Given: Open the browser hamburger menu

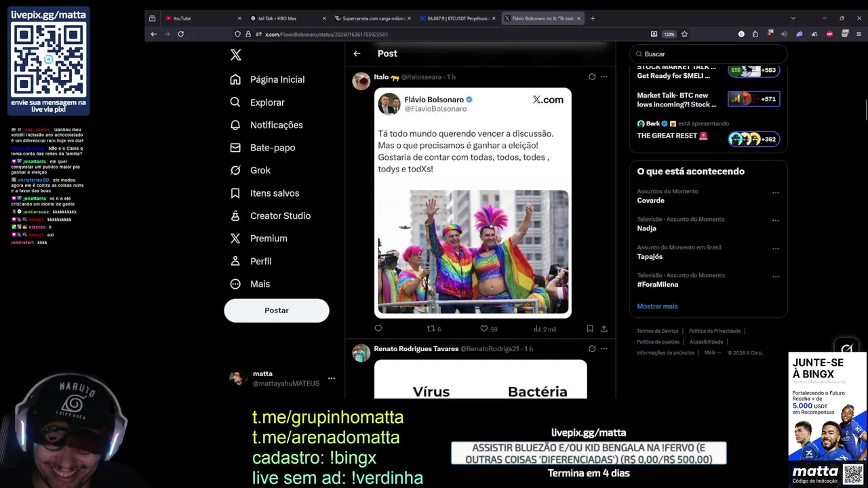Looking at the screenshot, I should pyautogui.click(x=860, y=34).
